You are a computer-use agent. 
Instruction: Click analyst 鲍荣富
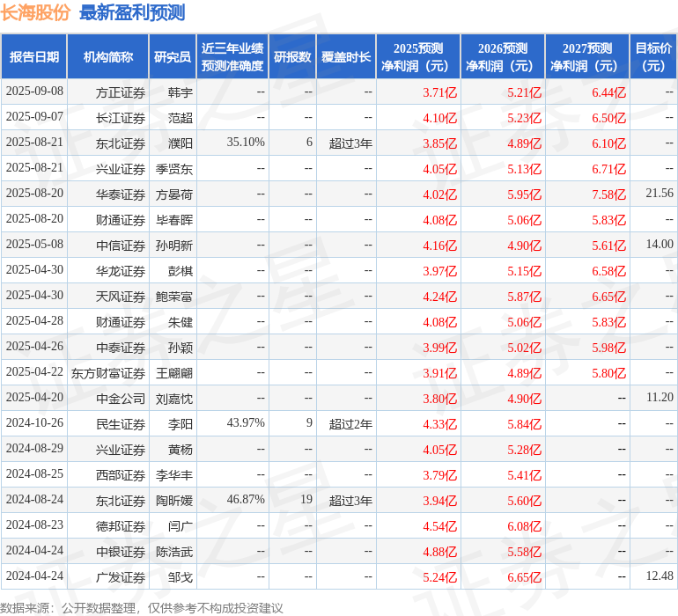[x=174, y=297]
